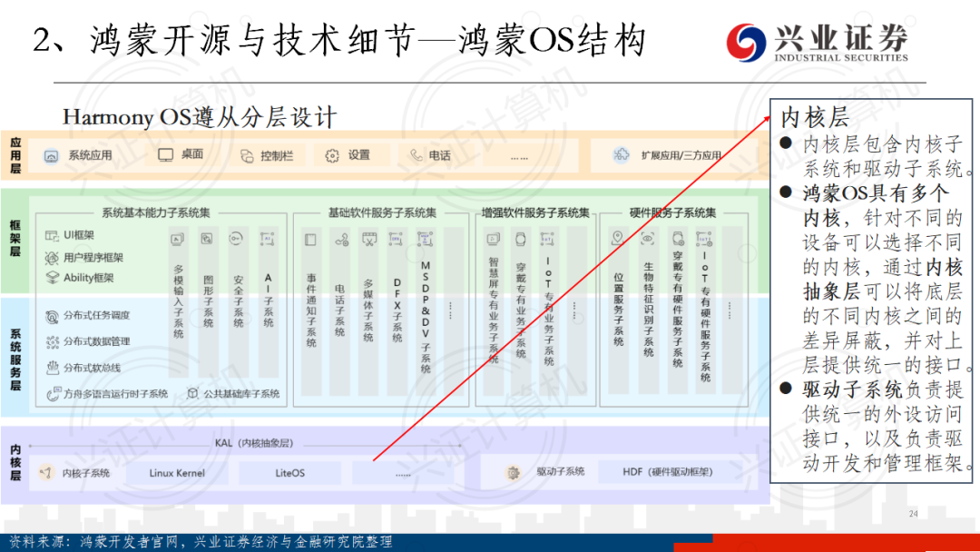Click the 桌面 monitor icon
Image resolution: width=980 pixels, height=552 pixels.
(x=165, y=154)
